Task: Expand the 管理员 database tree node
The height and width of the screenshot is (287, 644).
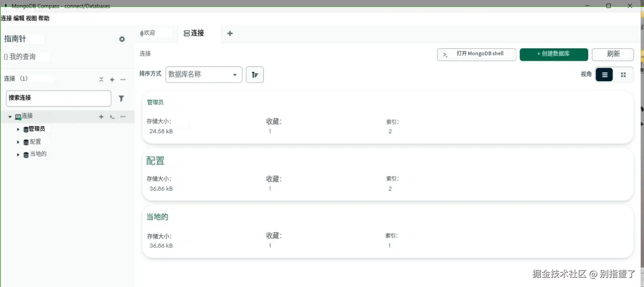Action: coord(18,129)
